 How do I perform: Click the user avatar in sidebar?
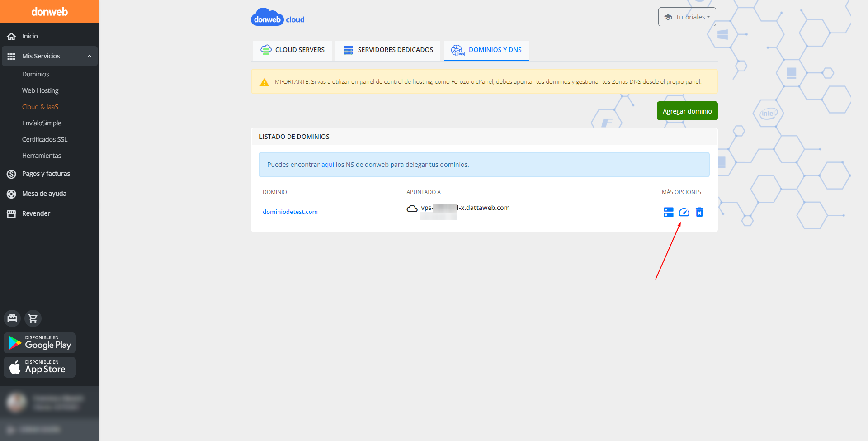point(17,402)
